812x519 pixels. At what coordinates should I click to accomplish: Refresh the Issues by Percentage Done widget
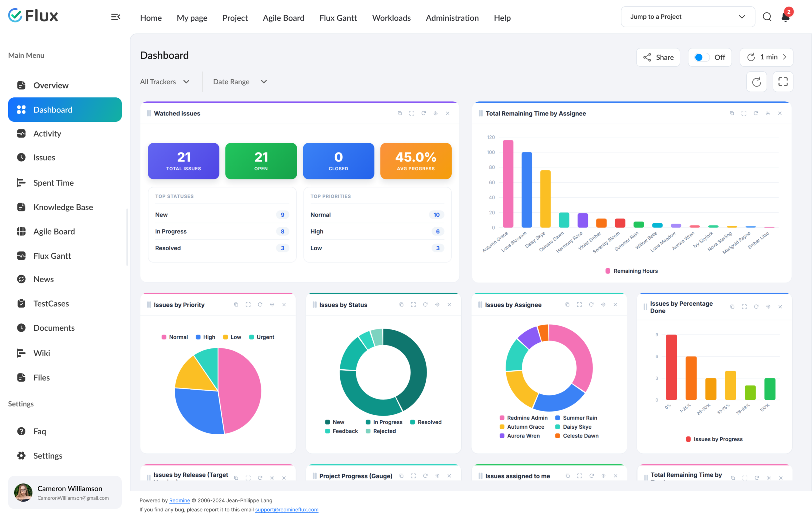coord(756,307)
